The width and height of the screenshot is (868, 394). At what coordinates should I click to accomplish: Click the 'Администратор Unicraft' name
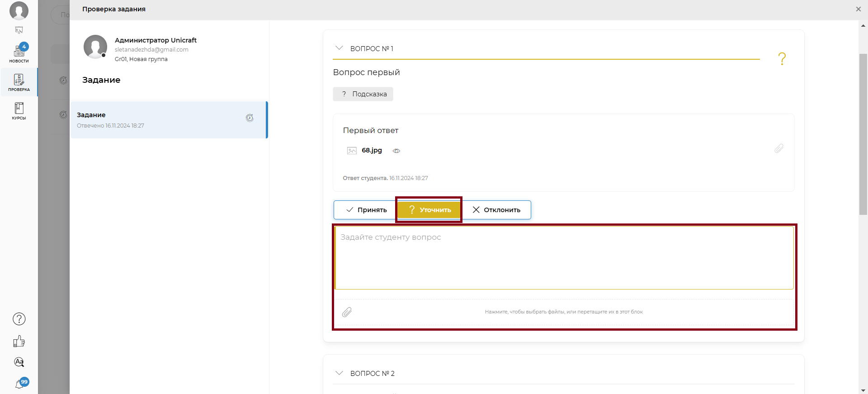pyautogui.click(x=156, y=40)
